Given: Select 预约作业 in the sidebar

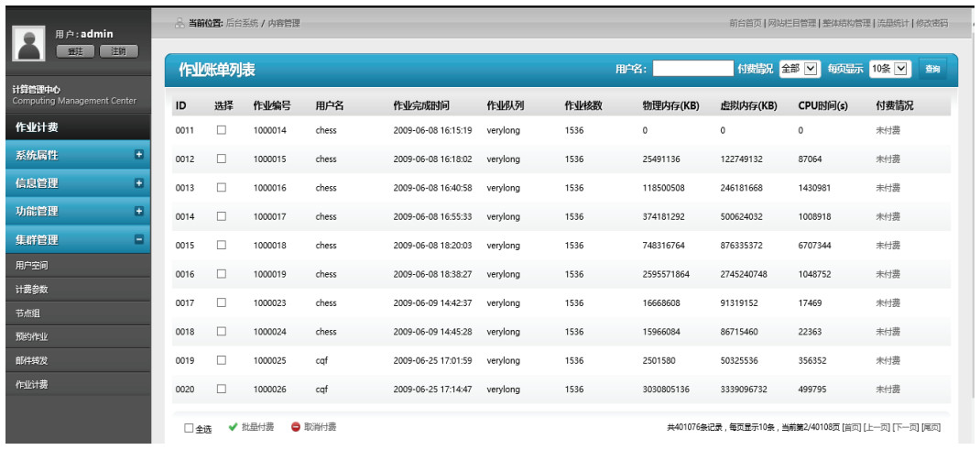Looking at the screenshot, I should pos(78,337).
